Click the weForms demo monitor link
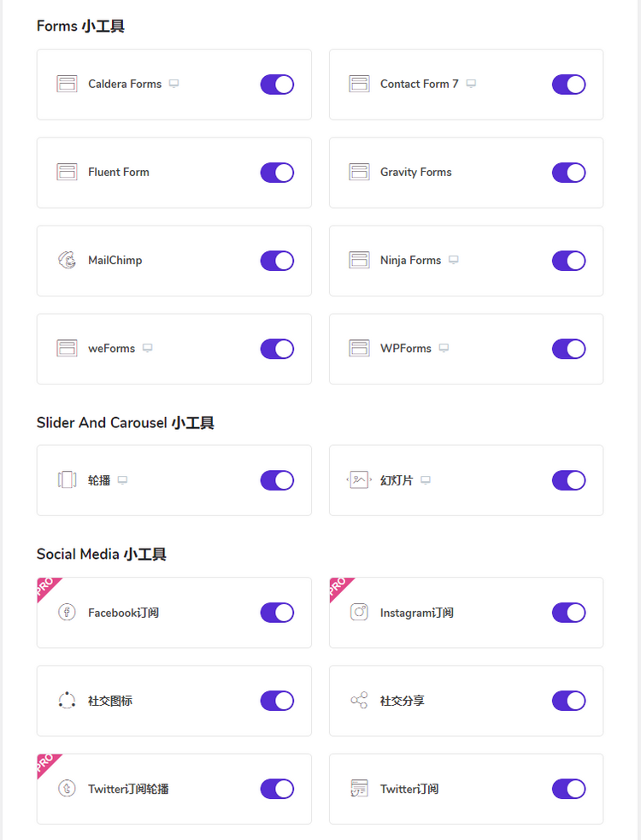Image resolution: width=641 pixels, height=840 pixels. (x=147, y=348)
